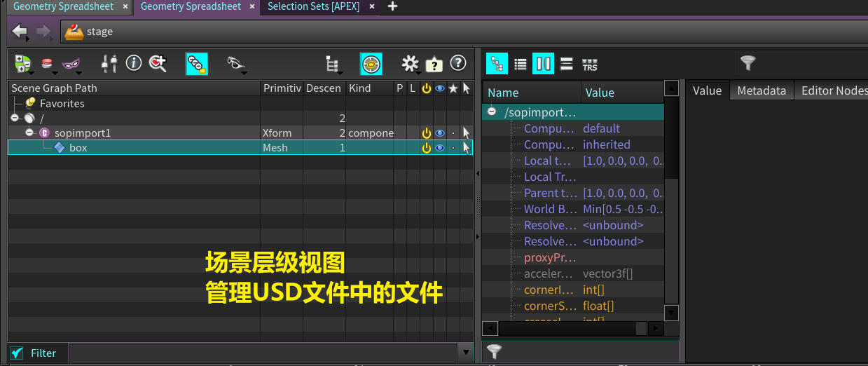Open the Value tab
This screenshot has width=868, height=366.
pos(707,90)
